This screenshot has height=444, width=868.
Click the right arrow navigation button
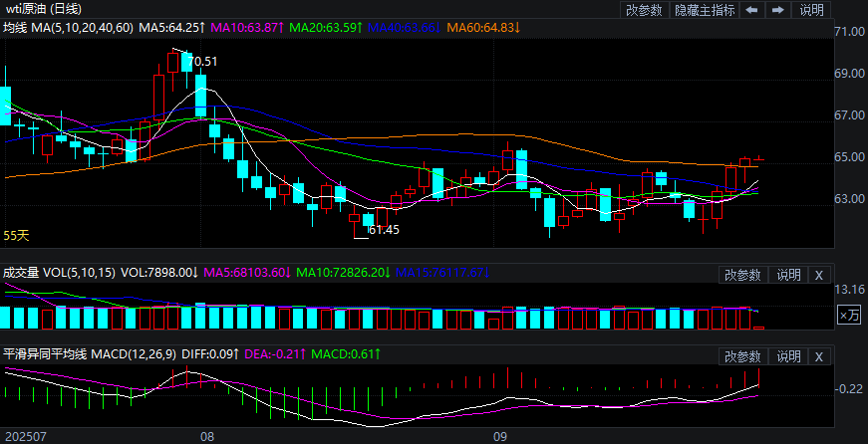[777, 10]
